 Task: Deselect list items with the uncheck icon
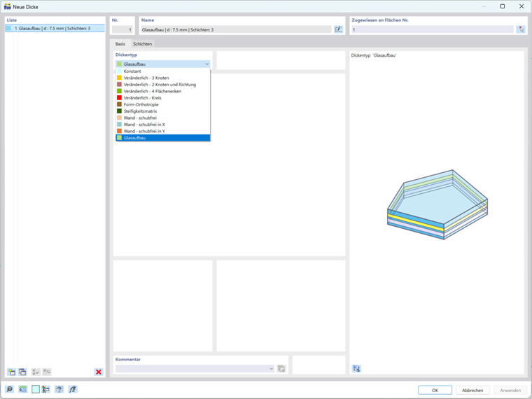pos(47,372)
